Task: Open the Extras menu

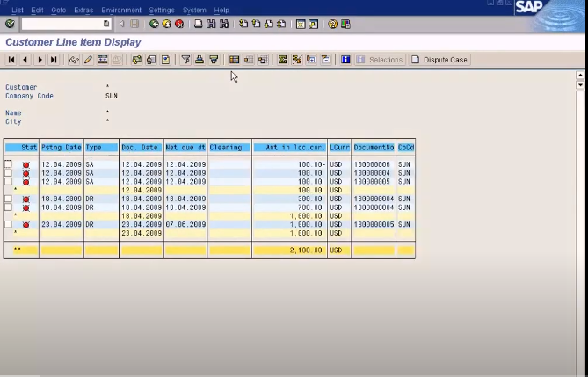Action: [83, 11]
